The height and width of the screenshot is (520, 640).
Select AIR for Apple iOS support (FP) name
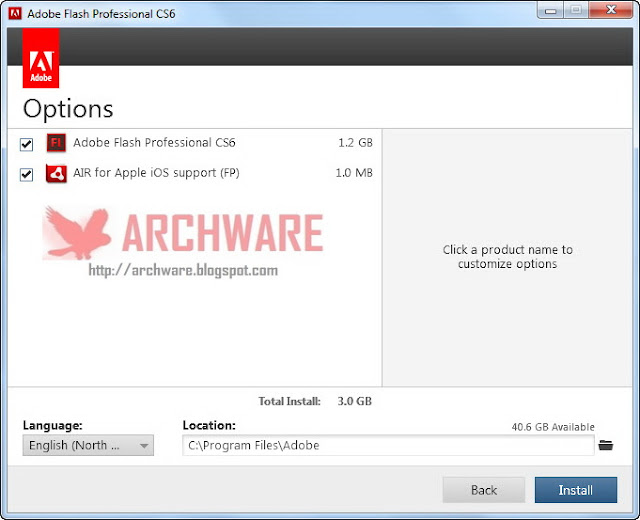[x=156, y=173]
